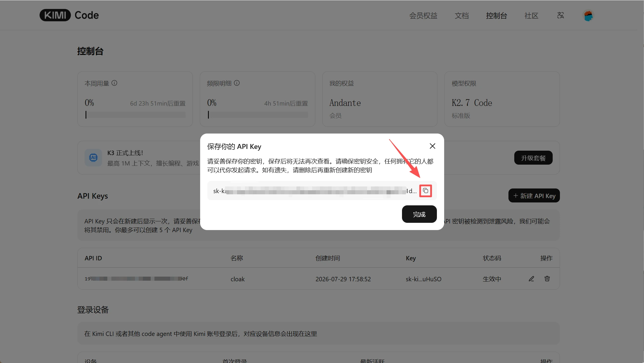Click the K3 正式上线! banner title

[x=125, y=153]
